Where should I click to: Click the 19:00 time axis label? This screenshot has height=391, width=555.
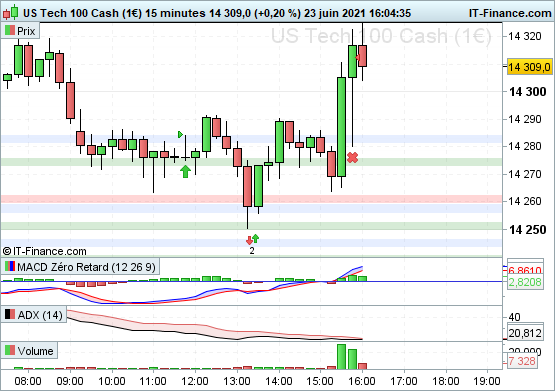pyautogui.click(x=487, y=381)
